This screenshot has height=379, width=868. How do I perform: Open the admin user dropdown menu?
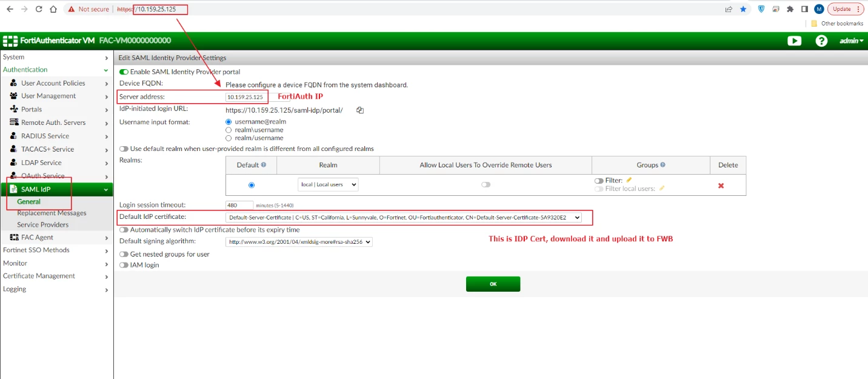pos(851,41)
